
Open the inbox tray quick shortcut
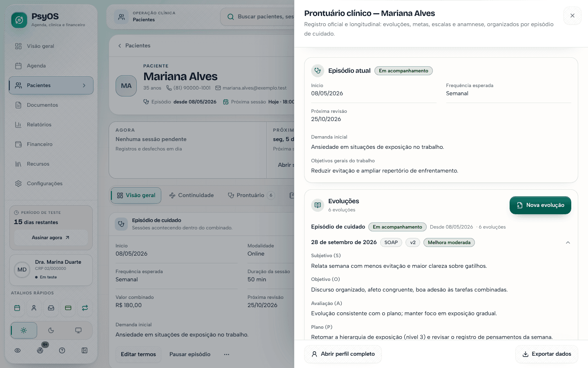point(51,308)
